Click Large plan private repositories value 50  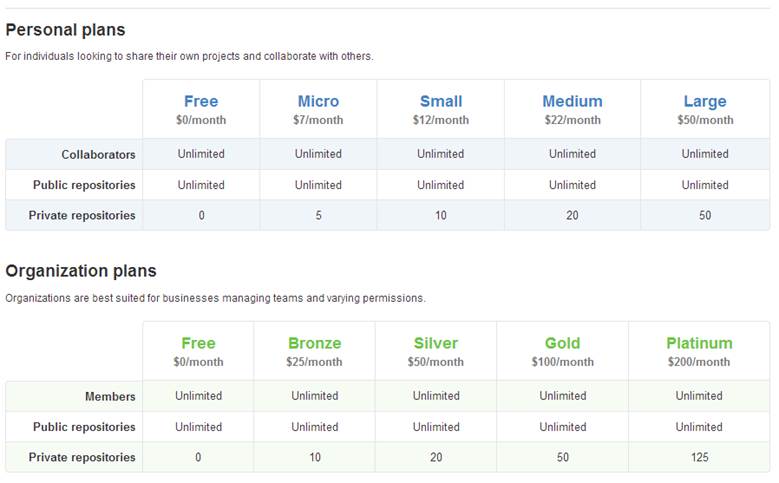705,215
